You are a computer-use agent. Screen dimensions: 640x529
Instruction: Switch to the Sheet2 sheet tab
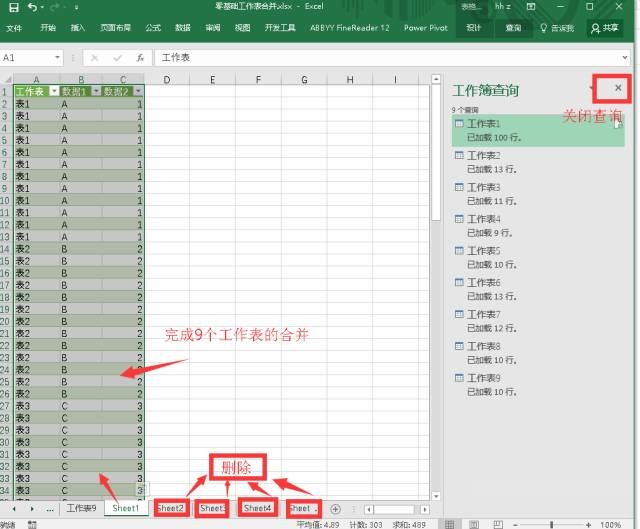coord(171,508)
